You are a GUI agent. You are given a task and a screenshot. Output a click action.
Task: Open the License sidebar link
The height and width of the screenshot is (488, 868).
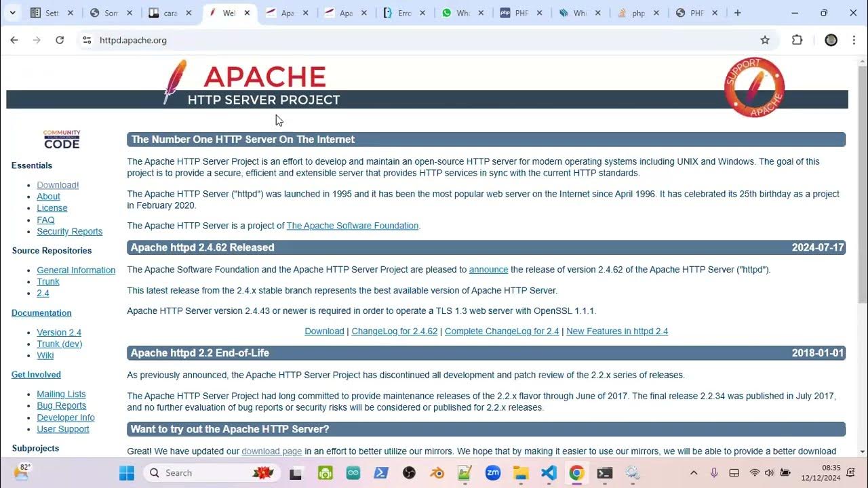tap(52, 208)
